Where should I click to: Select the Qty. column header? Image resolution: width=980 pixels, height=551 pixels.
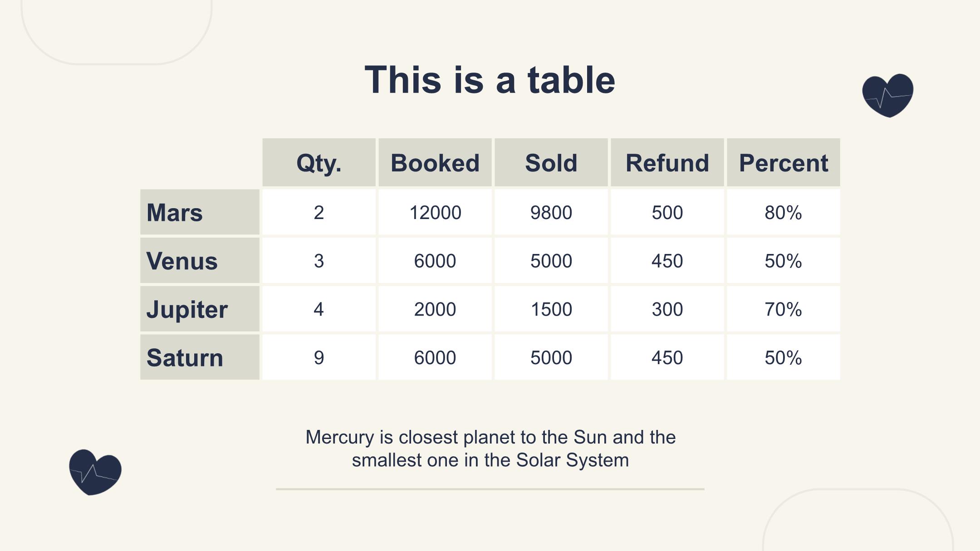(x=319, y=162)
